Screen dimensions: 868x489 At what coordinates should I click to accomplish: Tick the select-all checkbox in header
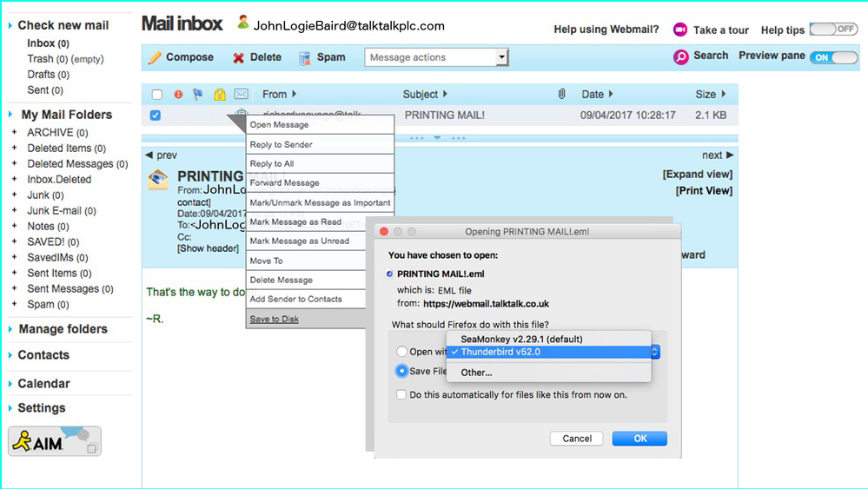tap(156, 95)
